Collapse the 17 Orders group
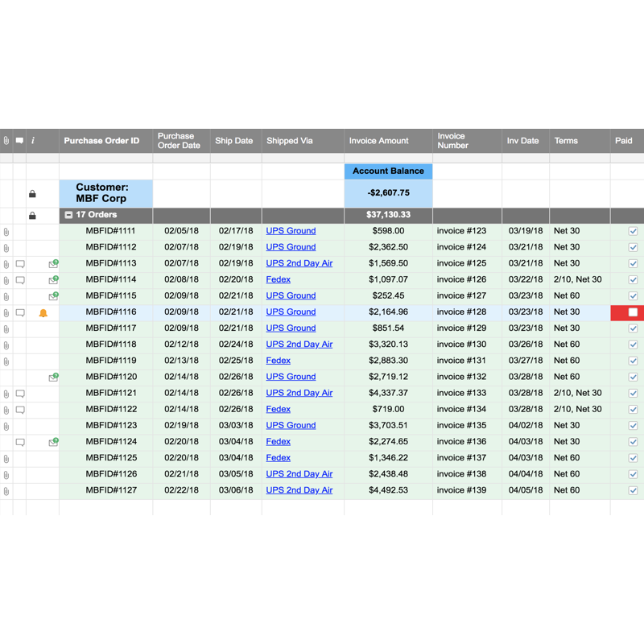Screen dimensions: 644x644 pos(69,216)
